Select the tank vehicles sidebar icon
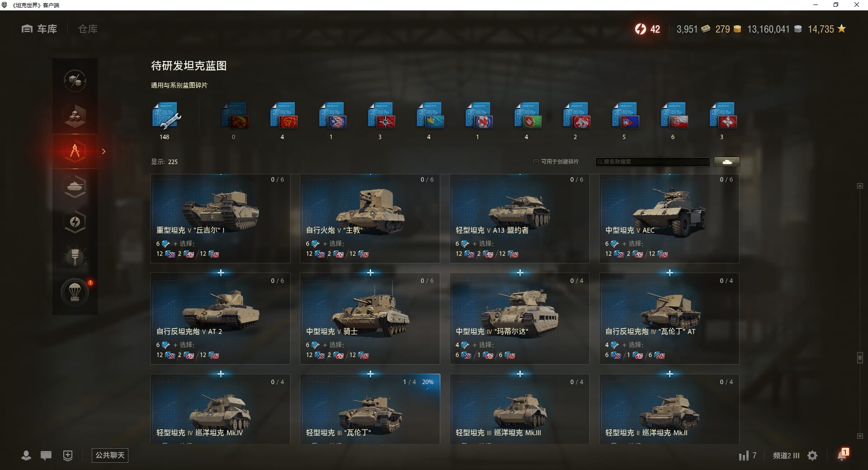This screenshot has width=868, height=470. (75, 186)
